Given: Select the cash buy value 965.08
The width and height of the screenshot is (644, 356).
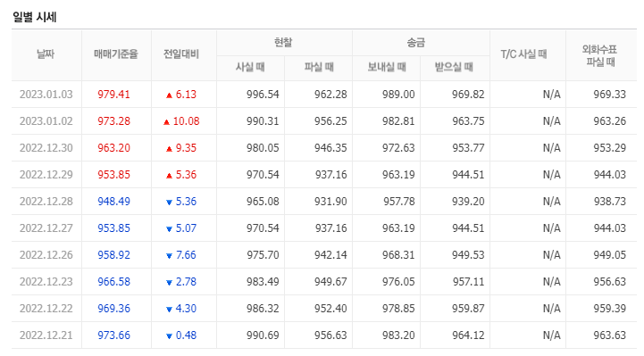Looking at the screenshot, I should (263, 202).
